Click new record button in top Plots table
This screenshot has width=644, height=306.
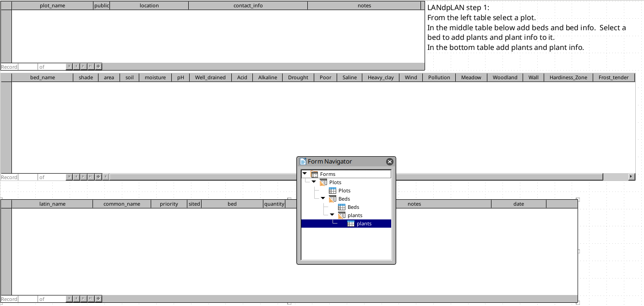pos(98,66)
